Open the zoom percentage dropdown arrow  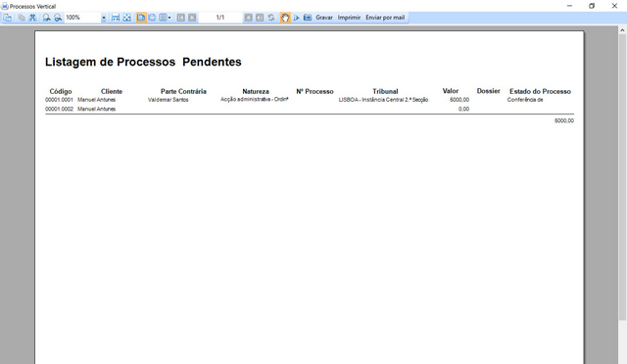tap(104, 18)
